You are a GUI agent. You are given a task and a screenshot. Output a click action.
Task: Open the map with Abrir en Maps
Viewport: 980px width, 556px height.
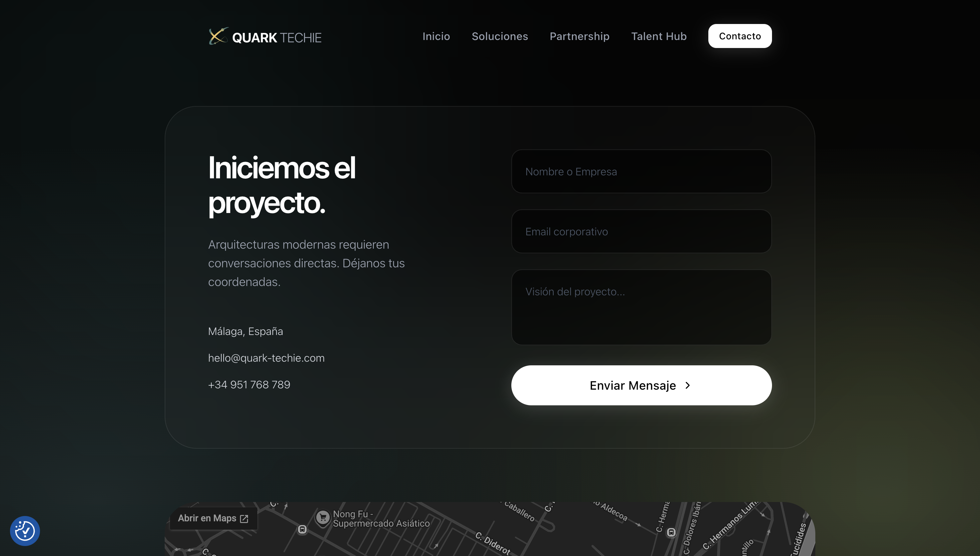point(213,518)
